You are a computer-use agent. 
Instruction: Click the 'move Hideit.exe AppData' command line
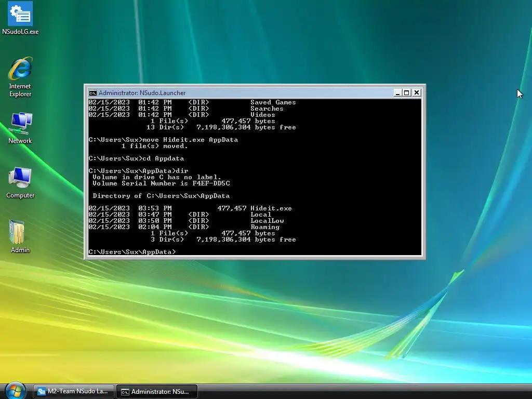(x=163, y=140)
